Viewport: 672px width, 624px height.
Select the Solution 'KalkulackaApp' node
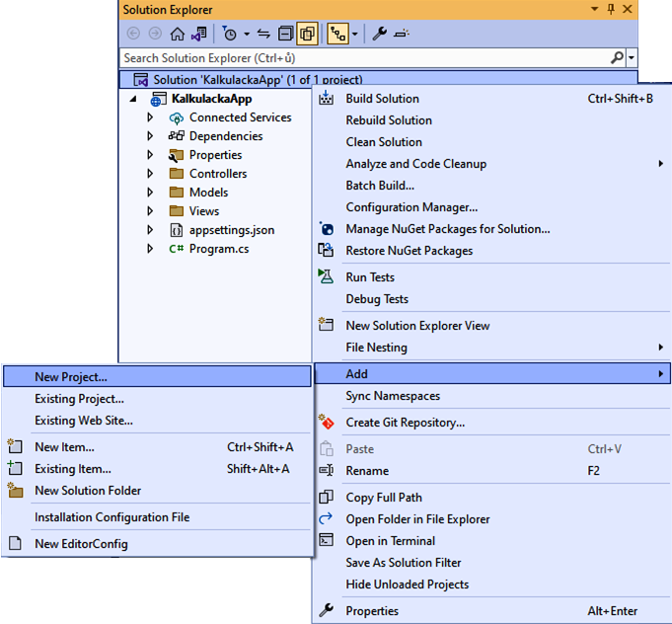tap(258, 80)
